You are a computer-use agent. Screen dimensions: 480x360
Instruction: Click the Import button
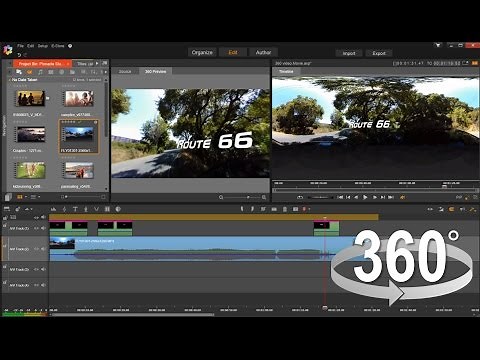[349, 53]
